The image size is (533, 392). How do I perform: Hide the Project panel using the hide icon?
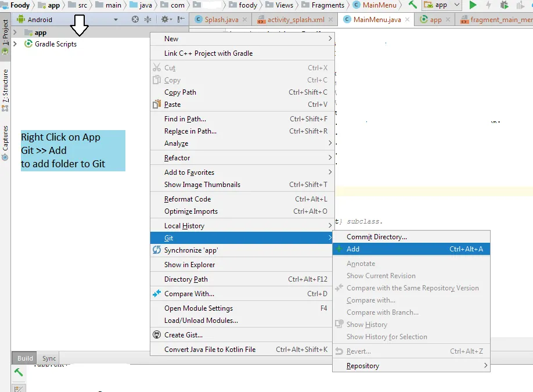coord(181,19)
